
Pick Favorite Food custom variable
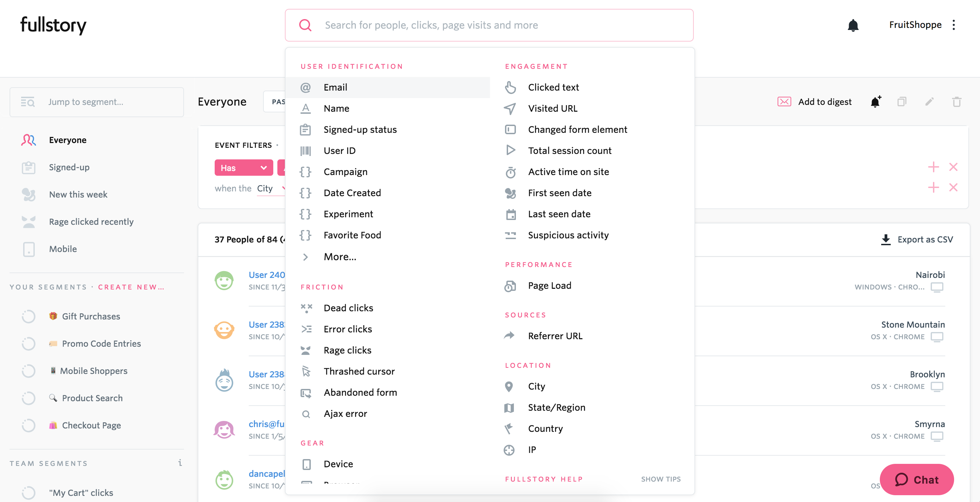[388, 235]
